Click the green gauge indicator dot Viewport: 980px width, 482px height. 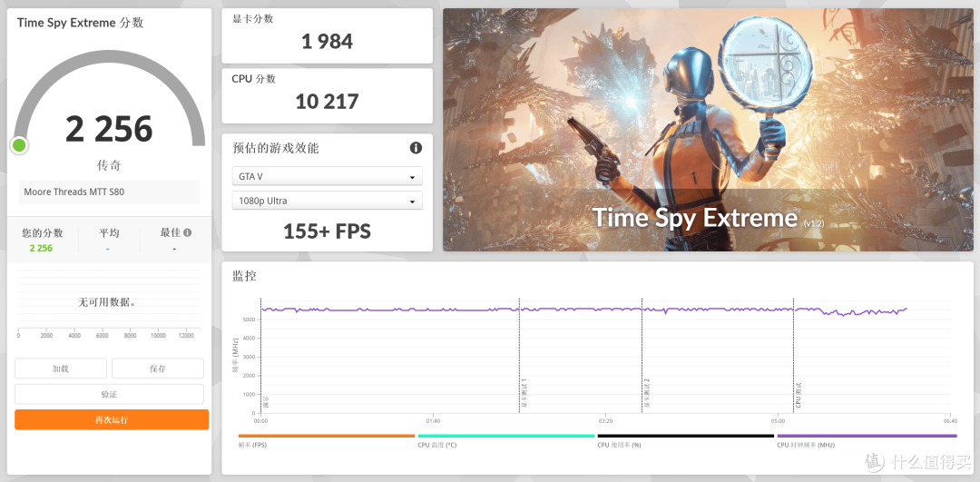[x=19, y=145]
